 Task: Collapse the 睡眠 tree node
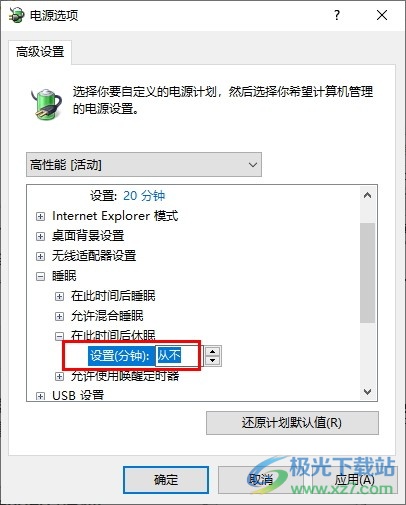(40, 276)
